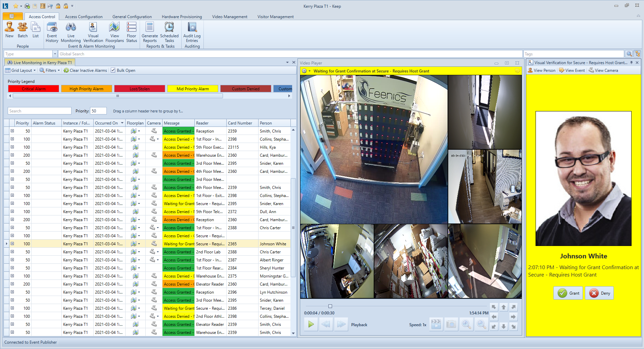Expand the first alarm row in the grid

click(x=12, y=131)
